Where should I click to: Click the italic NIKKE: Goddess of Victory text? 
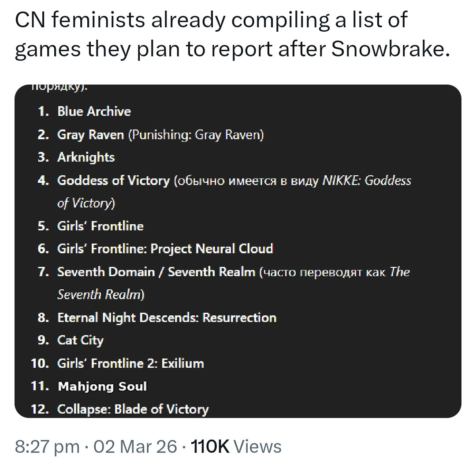(x=367, y=181)
